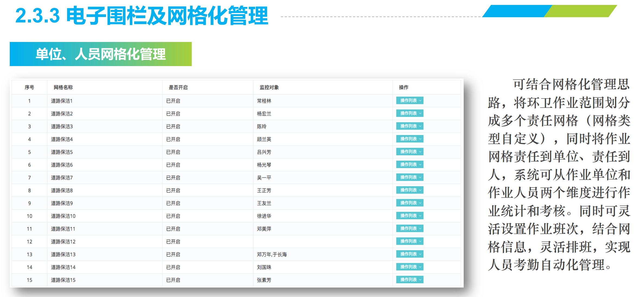The width and height of the screenshot is (644, 297).
Task: Click the 单位、人员网格化管理 banner
Action: [101, 54]
